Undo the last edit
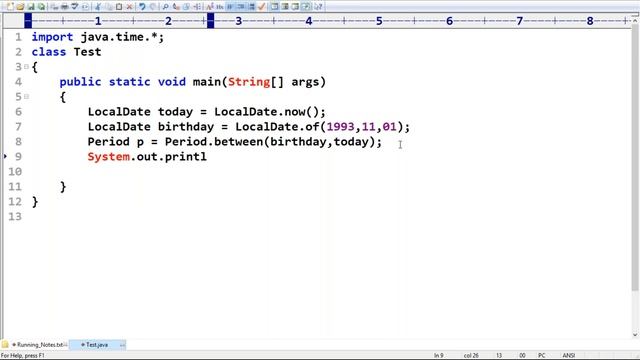Viewport: 640px width, 360px height. click(142, 7)
